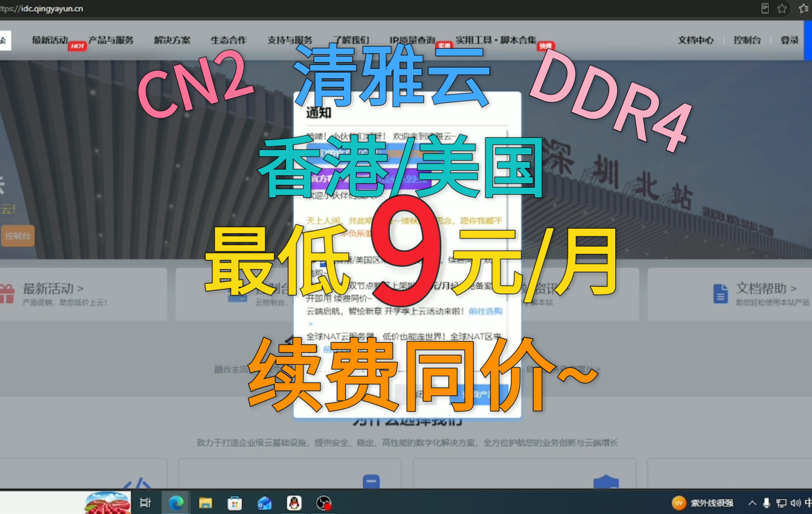Viewport: 812px width, 514px height.
Task: Go to the 文档中心 link
Action: point(696,40)
